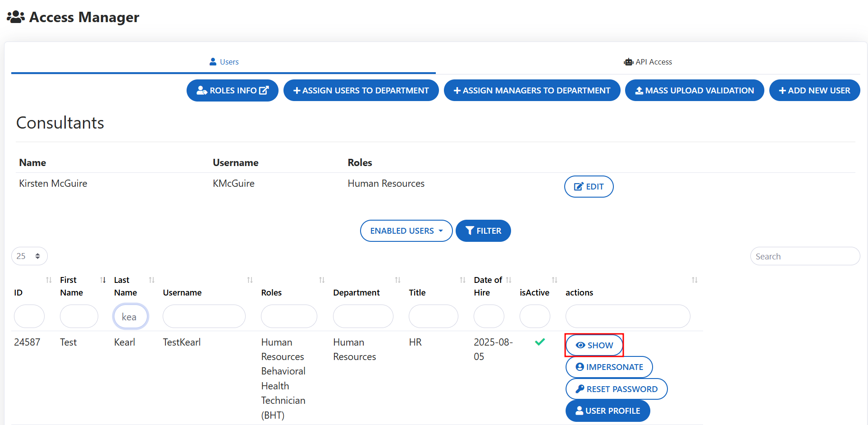
Task: Click the Filter funnel button
Action: [483, 231]
